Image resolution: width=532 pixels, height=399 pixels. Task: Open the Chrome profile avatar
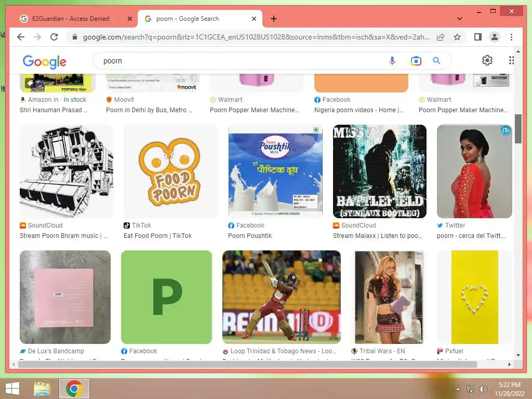point(495,37)
